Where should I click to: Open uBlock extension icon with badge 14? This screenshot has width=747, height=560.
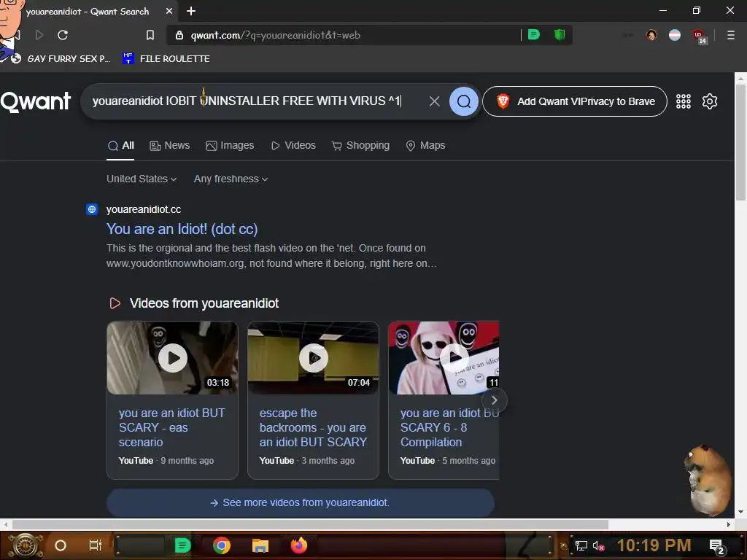click(x=700, y=36)
